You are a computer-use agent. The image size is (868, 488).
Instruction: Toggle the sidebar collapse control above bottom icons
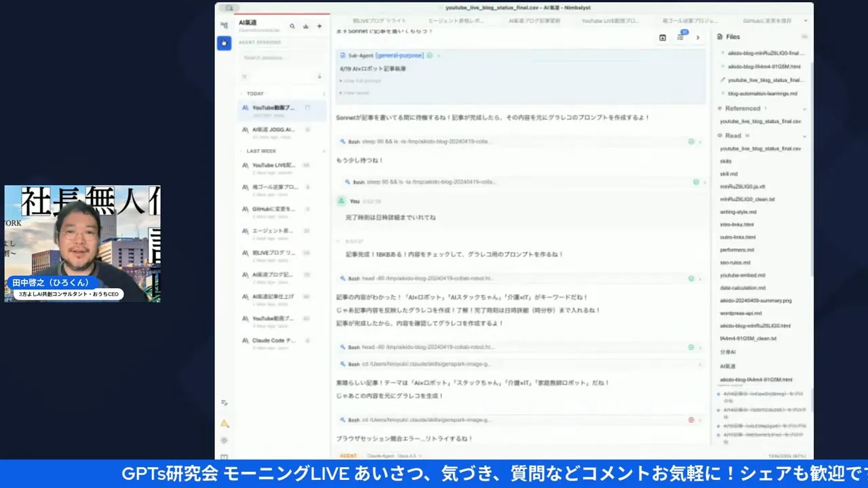(224, 403)
